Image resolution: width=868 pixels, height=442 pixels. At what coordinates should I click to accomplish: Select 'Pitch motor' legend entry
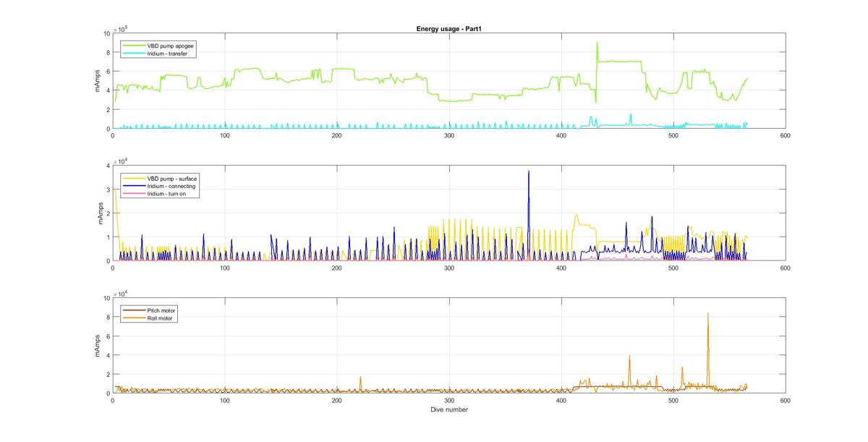click(x=161, y=310)
